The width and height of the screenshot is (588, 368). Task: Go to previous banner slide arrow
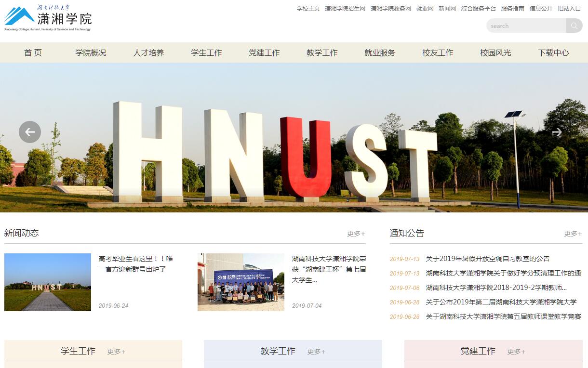point(30,132)
